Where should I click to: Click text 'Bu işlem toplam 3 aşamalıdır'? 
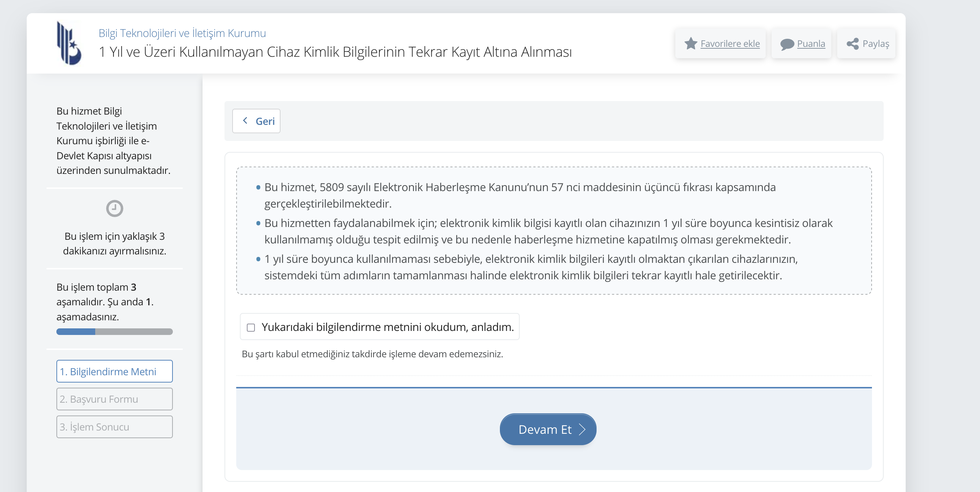pyautogui.click(x=105, y=302)
